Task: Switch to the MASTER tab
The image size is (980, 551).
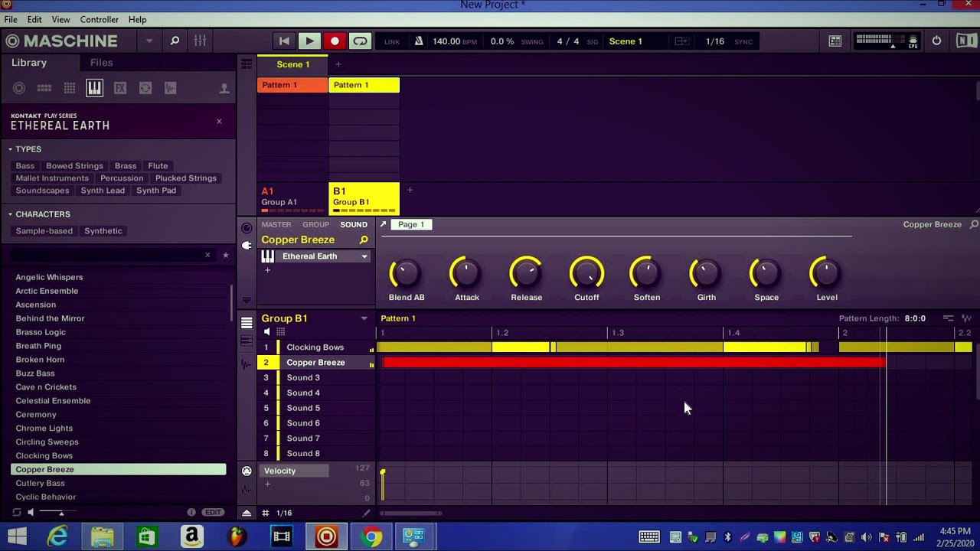Action: click(276, 225)
